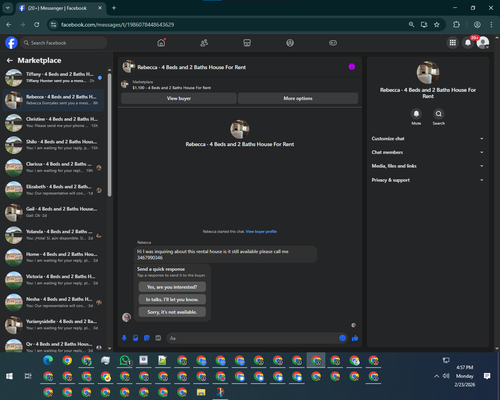
Task: Open the Gaming icon in top navigation
Action: [333, 43]
